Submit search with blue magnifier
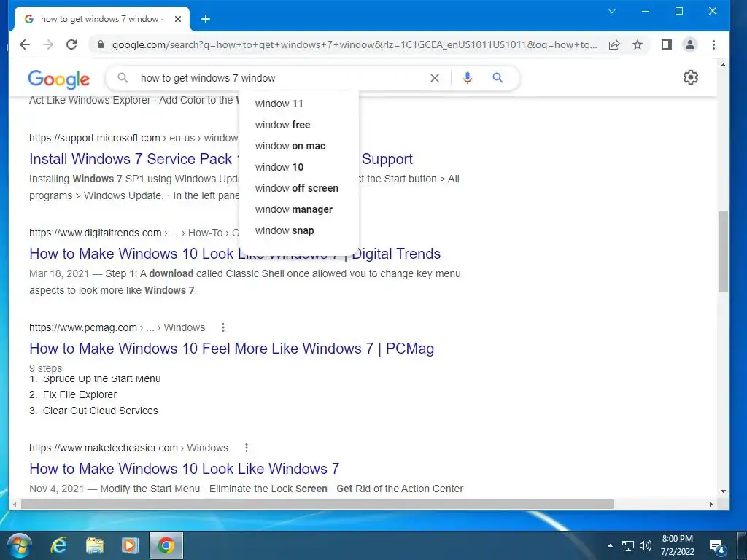This screenshot has height=560, width=747. tap(498, 77)
